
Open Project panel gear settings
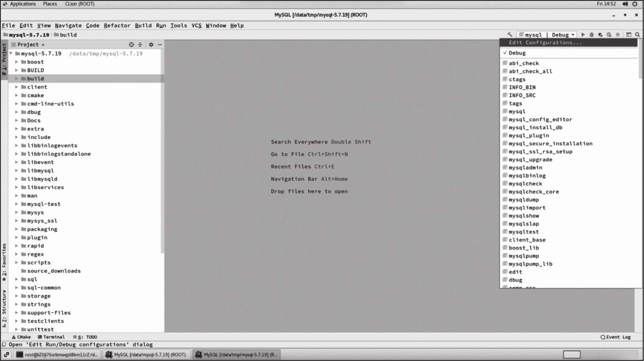coord(151,45)
